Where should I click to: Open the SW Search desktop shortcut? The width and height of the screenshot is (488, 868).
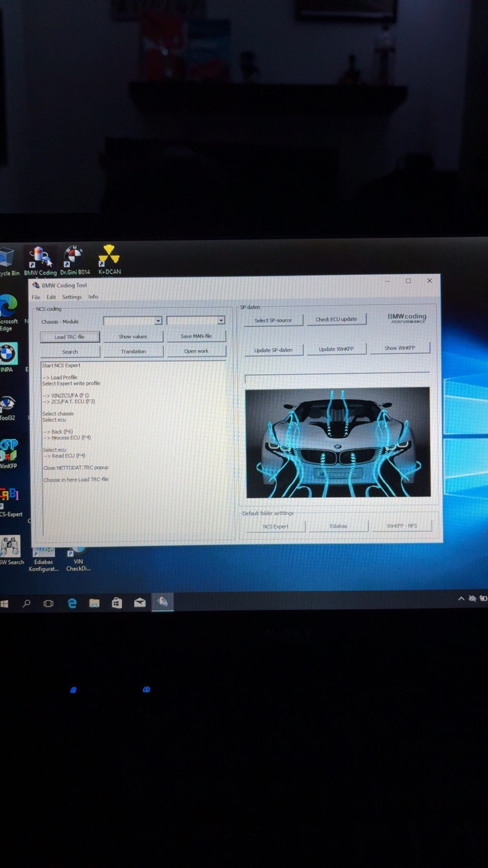12,550
